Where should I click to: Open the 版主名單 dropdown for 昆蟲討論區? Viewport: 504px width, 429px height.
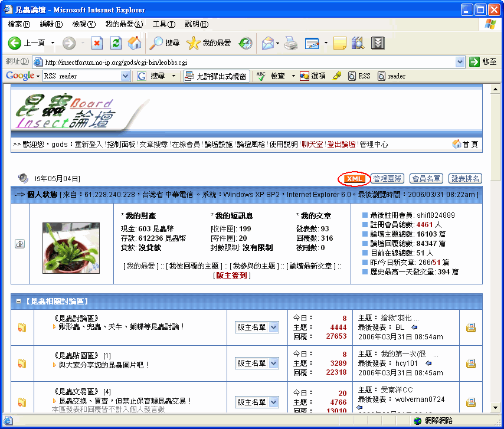coord(257,328)
